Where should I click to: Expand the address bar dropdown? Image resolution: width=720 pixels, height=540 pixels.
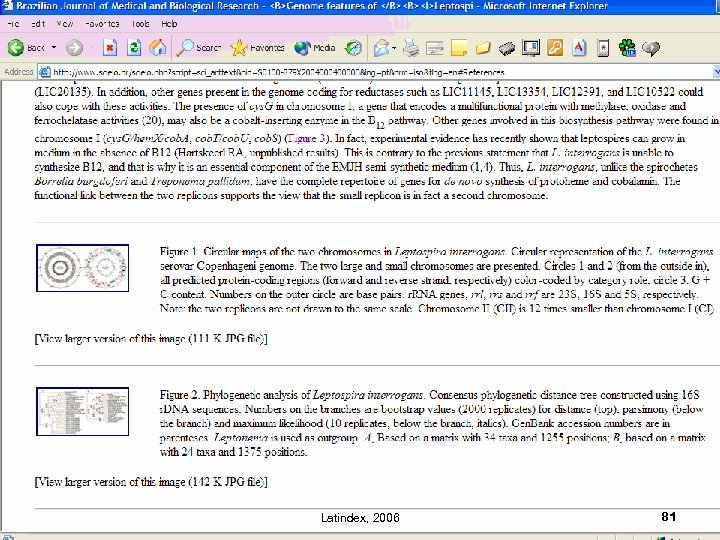click(x=716, y=72)
